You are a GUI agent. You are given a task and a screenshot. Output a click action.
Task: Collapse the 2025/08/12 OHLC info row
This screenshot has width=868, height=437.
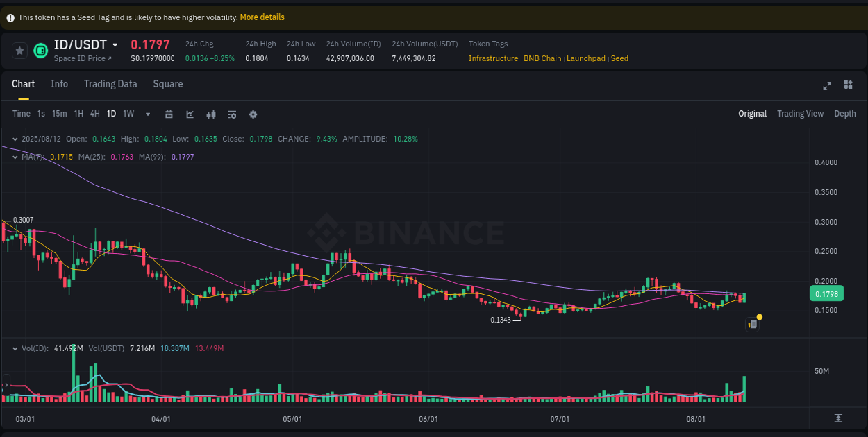coord(14,139)
